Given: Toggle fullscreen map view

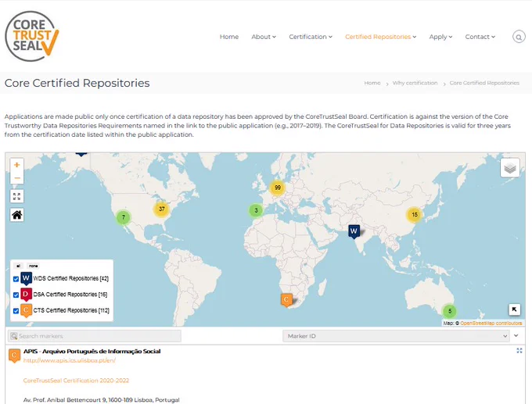Looking at the screenshot, I should 17,196.
